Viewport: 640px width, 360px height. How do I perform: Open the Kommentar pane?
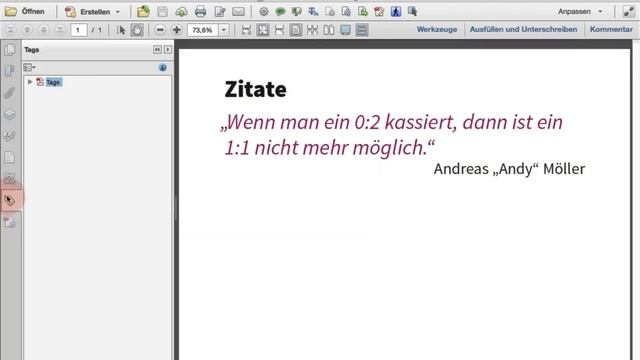click(611, 29)
